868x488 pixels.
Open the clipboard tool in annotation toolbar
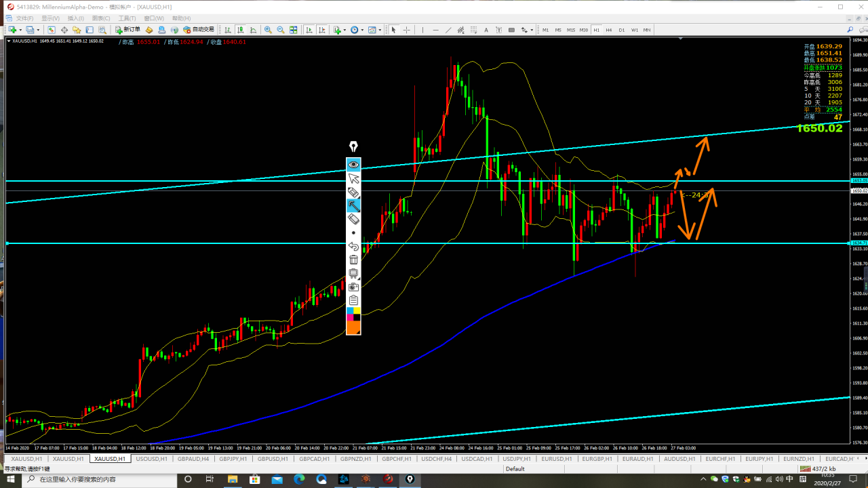point(353,300)
